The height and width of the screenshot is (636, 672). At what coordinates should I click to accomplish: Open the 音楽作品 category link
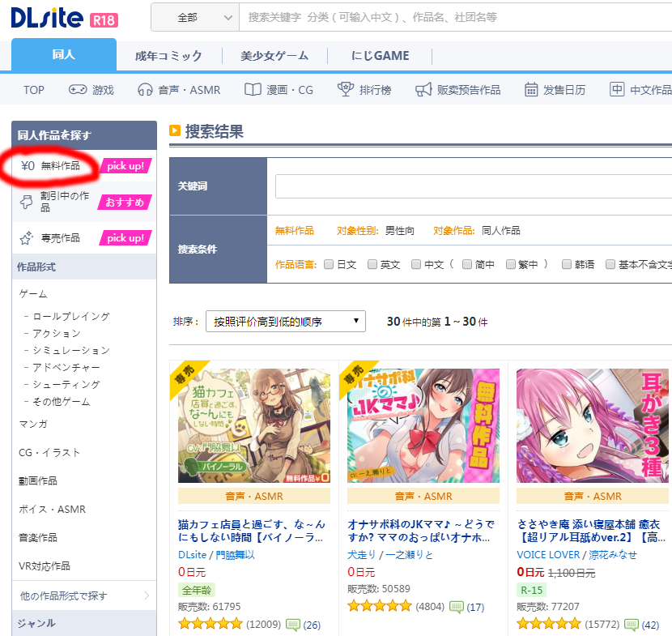coord(38,537)
